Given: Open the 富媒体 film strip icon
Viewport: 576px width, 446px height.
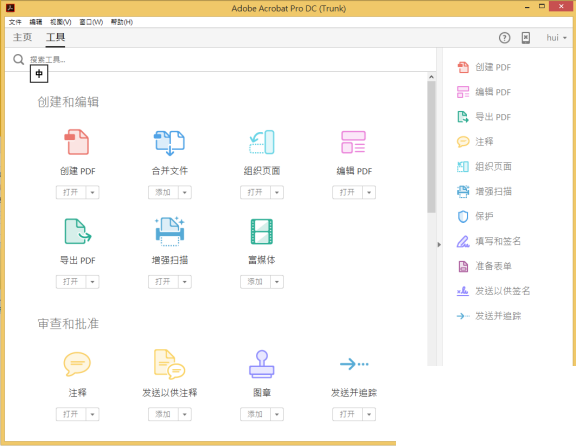Looking at the screenshot, I should click(262, 231).
